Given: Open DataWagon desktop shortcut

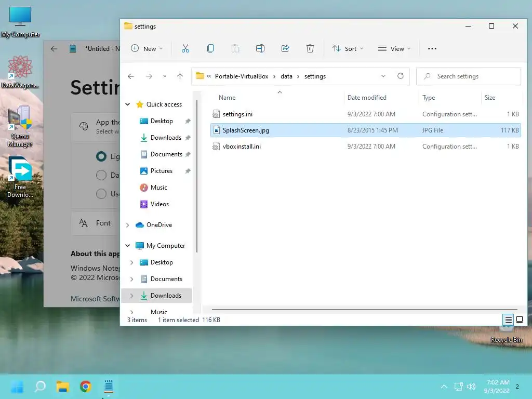Looking at the screenshot, I should click(20, 72).
